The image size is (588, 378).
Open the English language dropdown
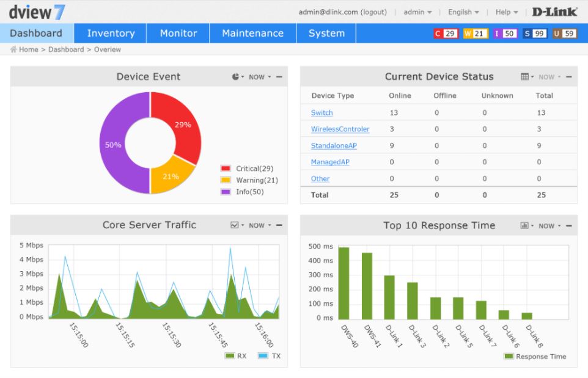(463, 12)
